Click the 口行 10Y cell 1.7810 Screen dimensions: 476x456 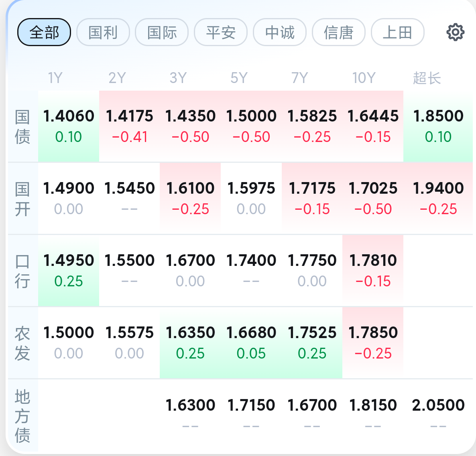coord(373,271)
